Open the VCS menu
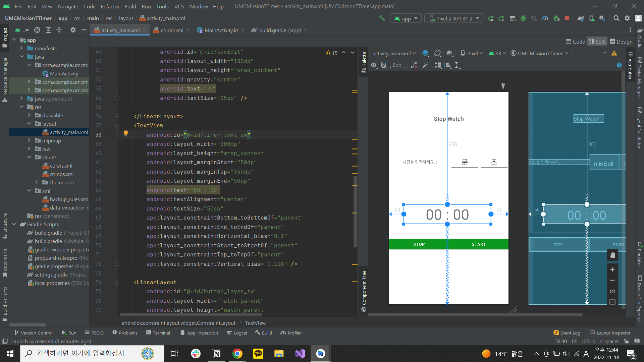 179,6
